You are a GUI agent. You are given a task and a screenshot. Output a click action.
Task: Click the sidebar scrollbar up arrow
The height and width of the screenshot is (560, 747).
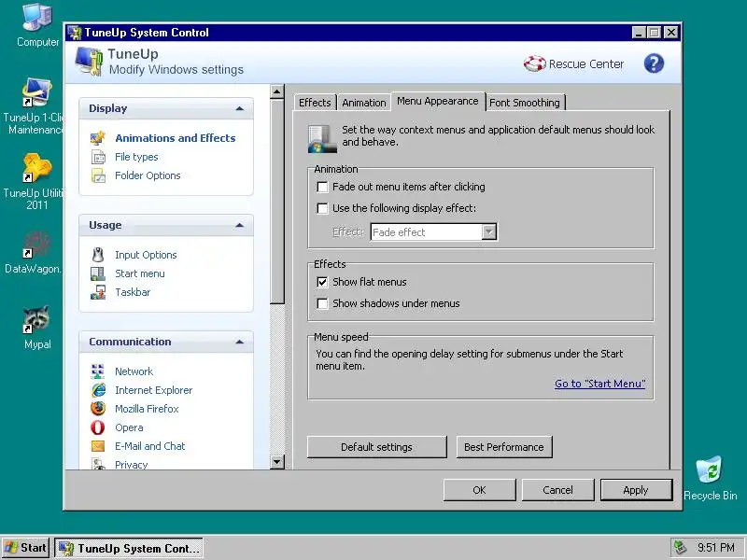[276, 91]
